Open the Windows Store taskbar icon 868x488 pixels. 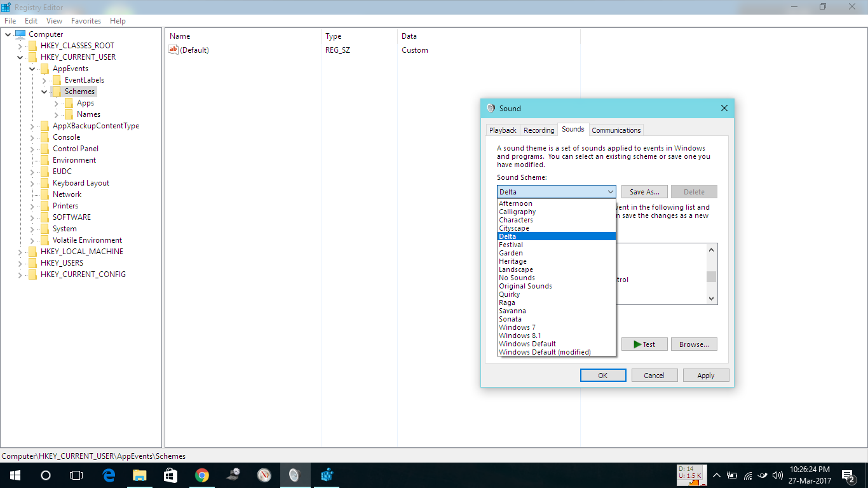click(x=171, y=475)
